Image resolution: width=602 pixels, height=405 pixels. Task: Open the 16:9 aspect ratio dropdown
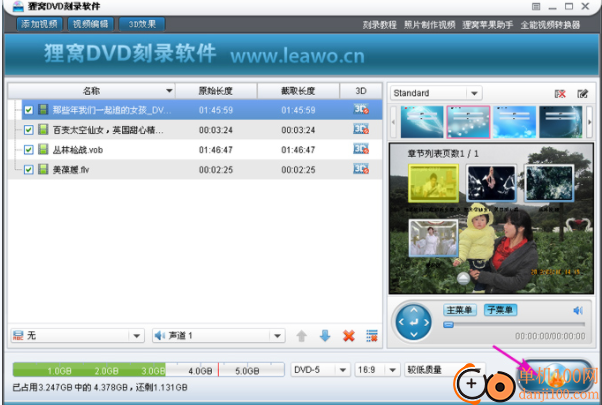376,370
